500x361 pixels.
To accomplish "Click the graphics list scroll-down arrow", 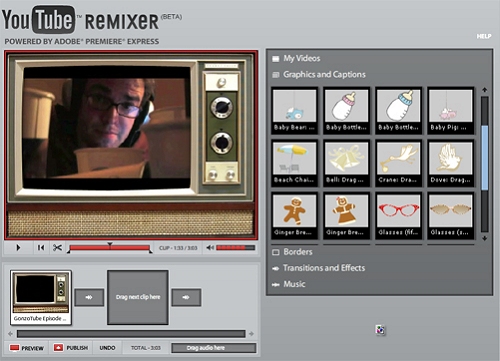I will 484,238.
